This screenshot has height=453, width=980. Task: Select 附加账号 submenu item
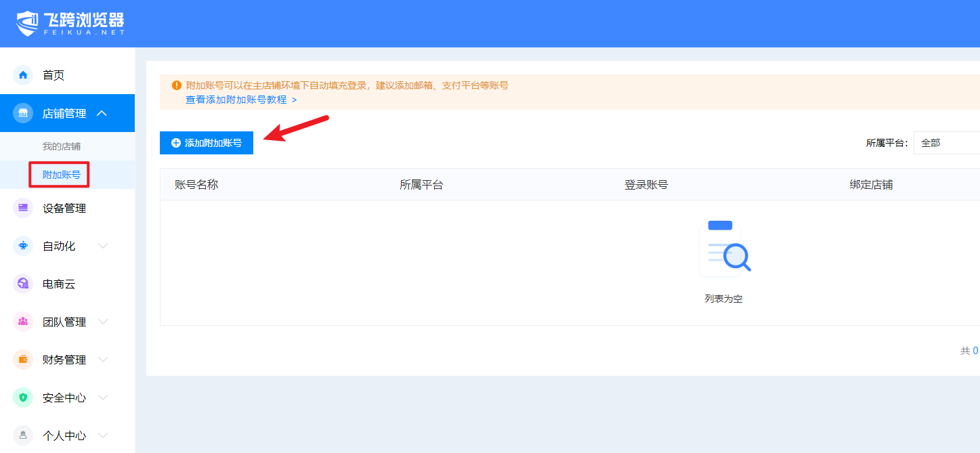click(x=62, y=175)
